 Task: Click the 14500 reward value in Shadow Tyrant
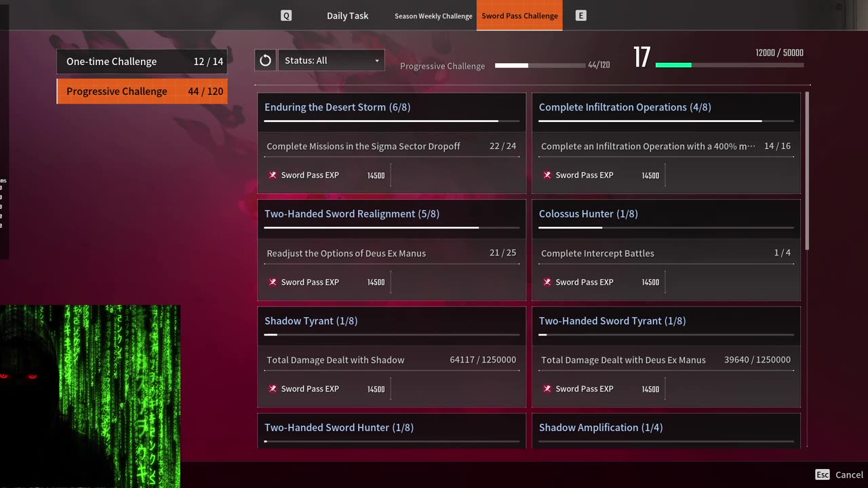coord(376,389)
